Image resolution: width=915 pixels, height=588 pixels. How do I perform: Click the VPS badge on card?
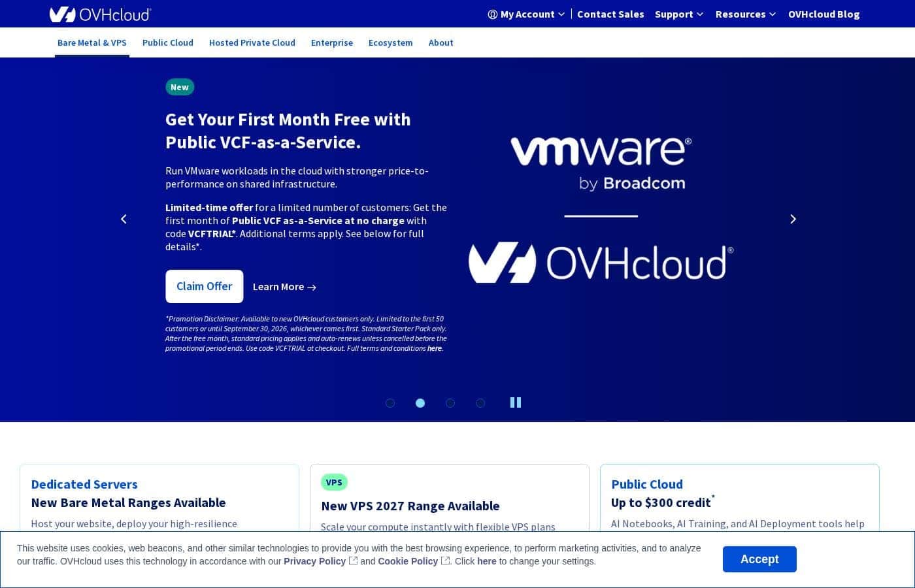(x=334, y=482)
